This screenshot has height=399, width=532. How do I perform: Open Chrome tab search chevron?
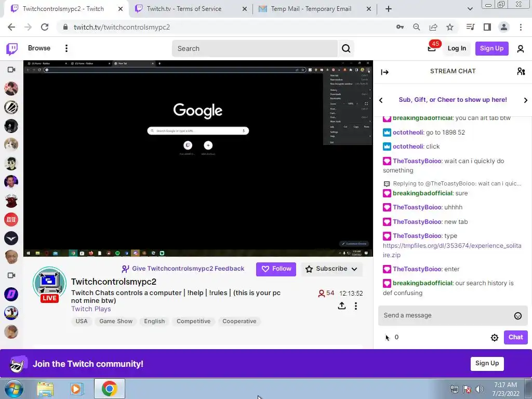(470, 9)
